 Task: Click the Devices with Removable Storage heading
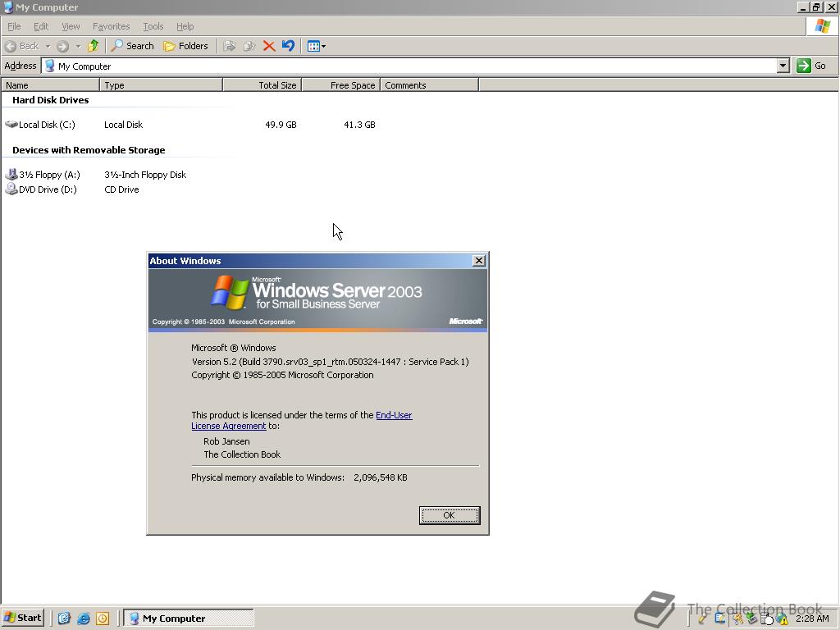click(89, 150)
